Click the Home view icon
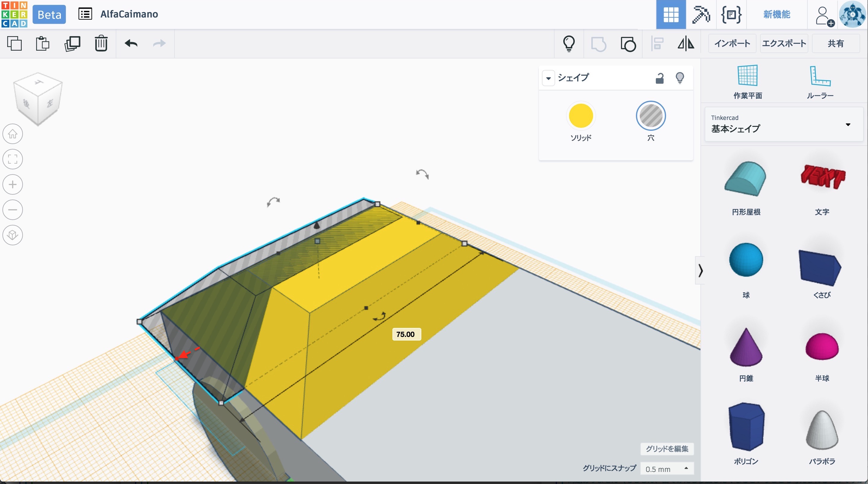 [13, 134]
